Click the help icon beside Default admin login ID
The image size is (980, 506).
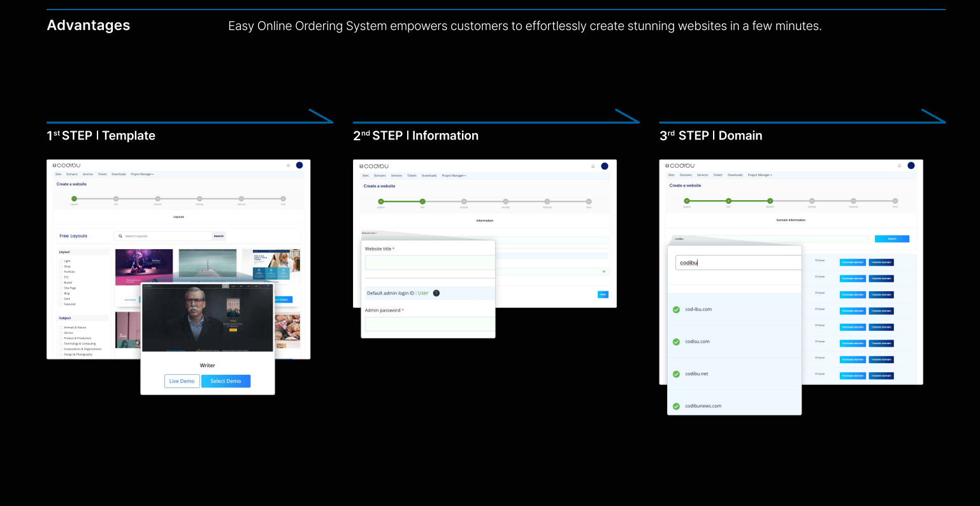[x=436, y=293]
